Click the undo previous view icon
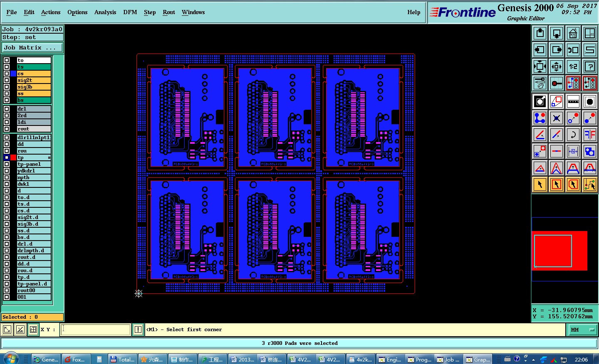Image resolution: width=599 pixels, height=364 pixels. point(573,50)
